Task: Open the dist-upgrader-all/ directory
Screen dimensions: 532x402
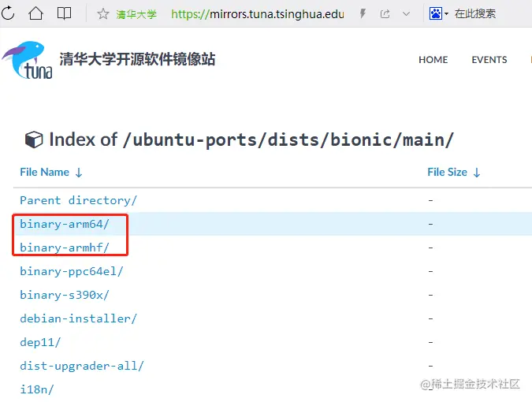Action: pos(82,366)
